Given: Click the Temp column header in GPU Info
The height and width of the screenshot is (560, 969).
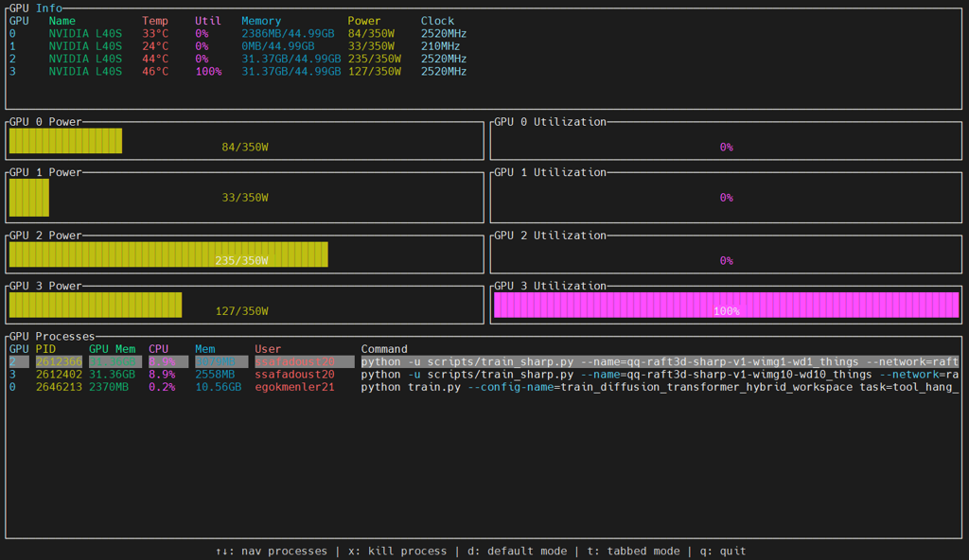Looking at the screenshot, I should coord(155,21).
